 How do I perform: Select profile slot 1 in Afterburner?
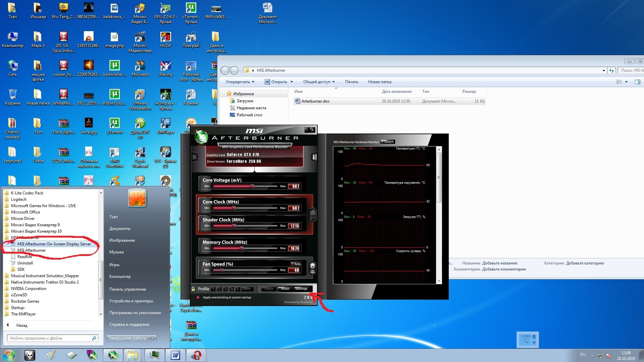tap(213, 289)
